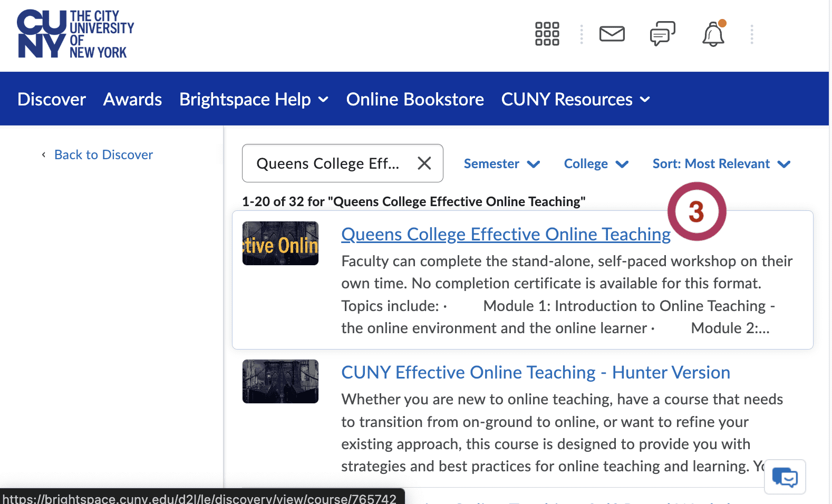Open the chat support widget icon
The width and height of the screenshot is (832, 504).
click(x=785, y=477)
